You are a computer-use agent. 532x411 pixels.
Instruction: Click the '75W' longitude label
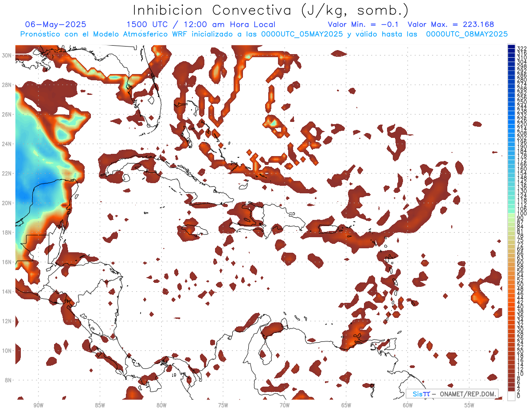click(223, 405)
